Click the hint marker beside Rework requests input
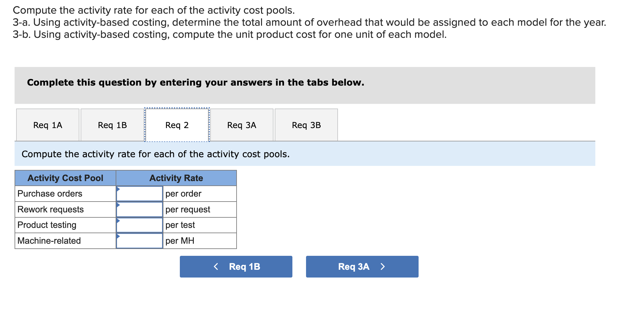This screenshot has height=320, width=644. click(118, 204)
